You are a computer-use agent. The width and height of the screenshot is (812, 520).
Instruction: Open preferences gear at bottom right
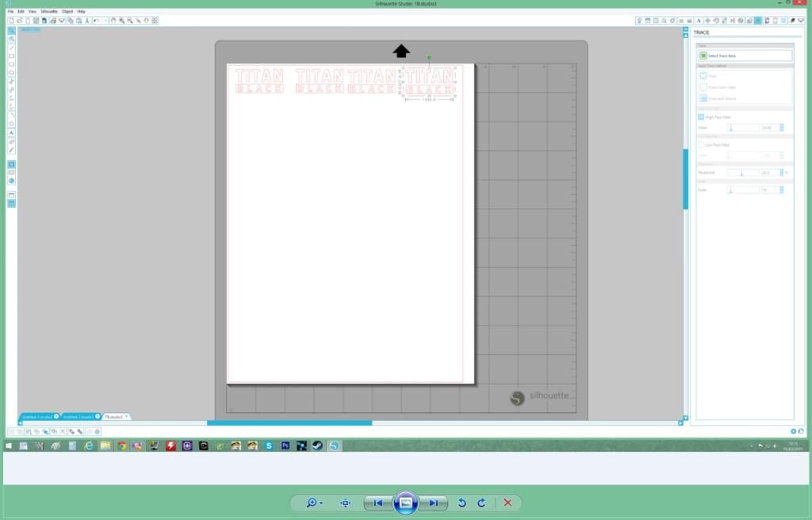tap(793, 431)
